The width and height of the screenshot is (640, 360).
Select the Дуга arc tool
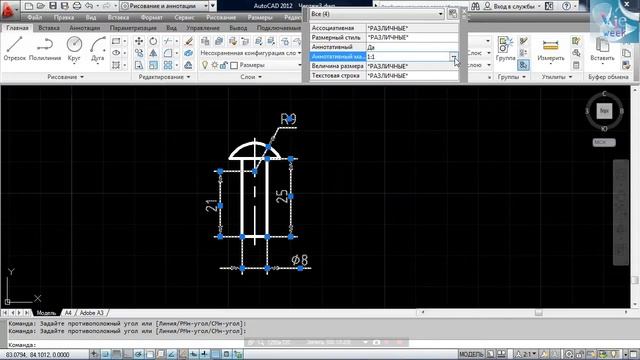(x=98, y=49)
